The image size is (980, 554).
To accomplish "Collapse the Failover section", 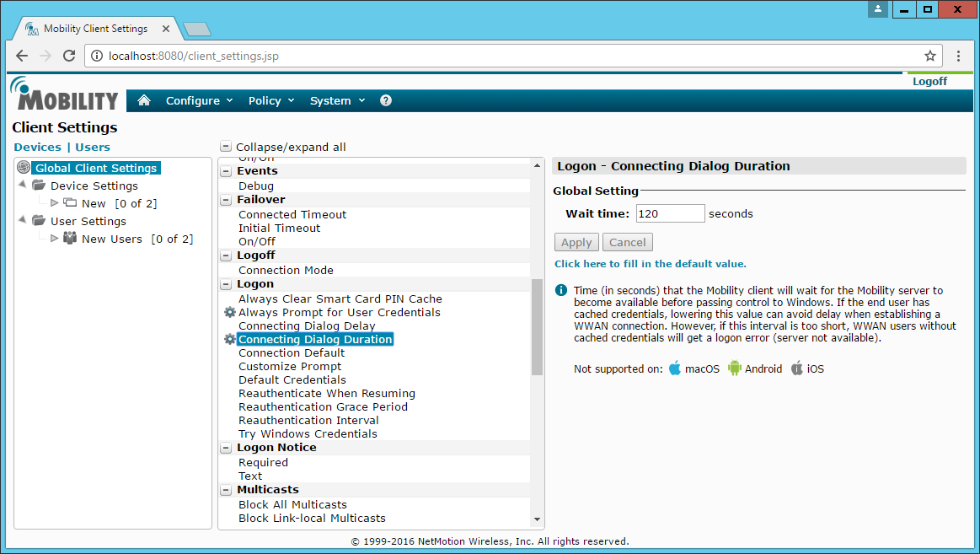I will [226, 200].
